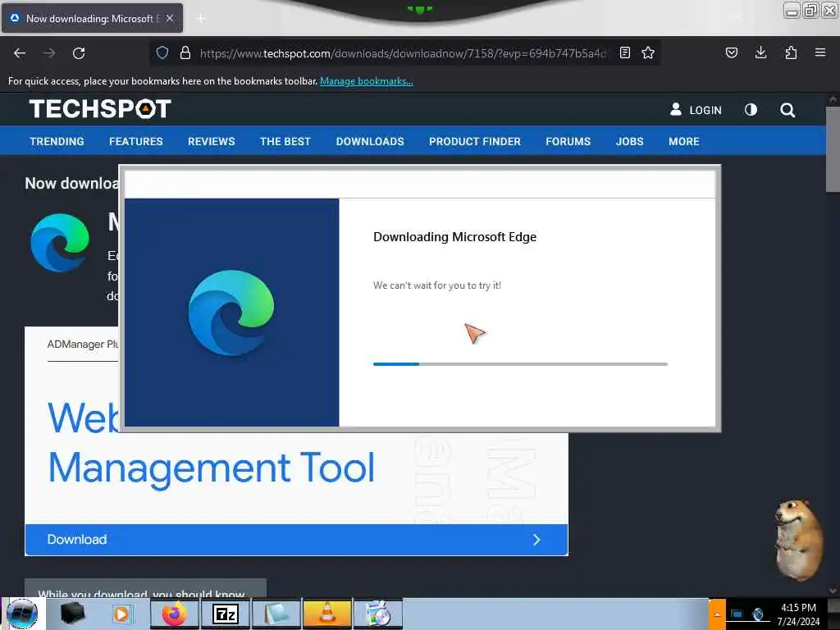
Task: Click the page vertical scrollbar thumb
Action: pyautogui.click(x=833, y=149)
